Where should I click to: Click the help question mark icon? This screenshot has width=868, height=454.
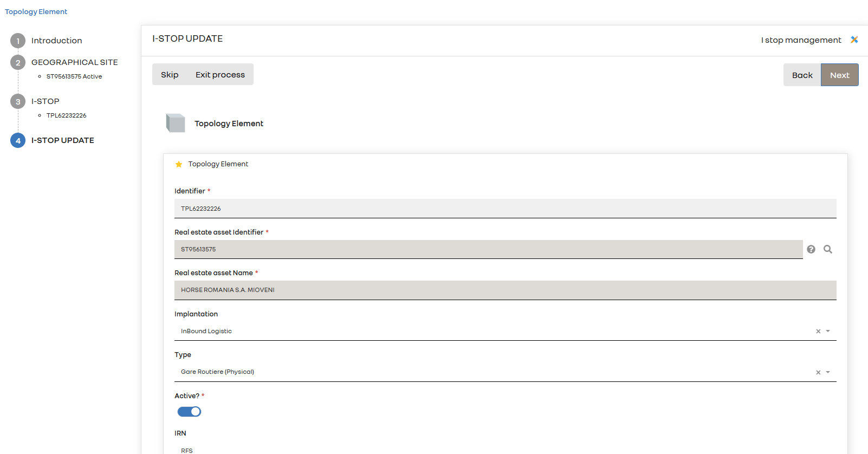pyautogui.click(x=811, y=249)
